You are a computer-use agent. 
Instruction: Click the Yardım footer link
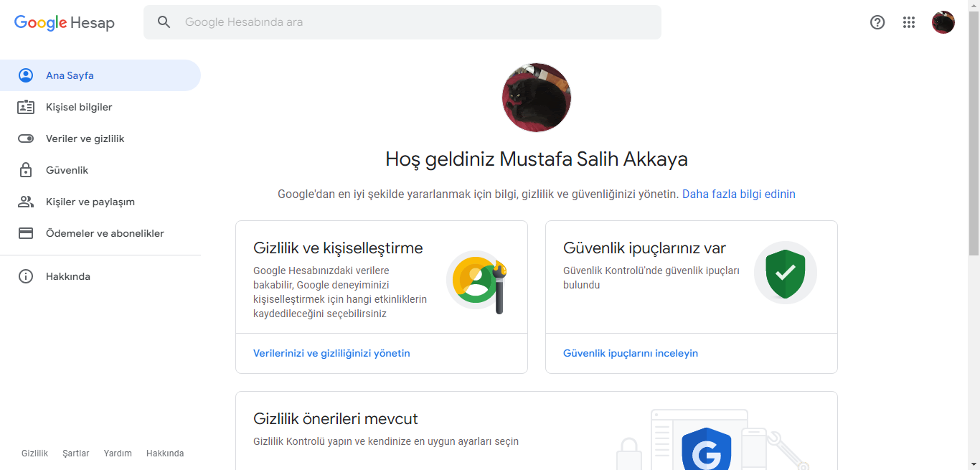coord(118,453)
